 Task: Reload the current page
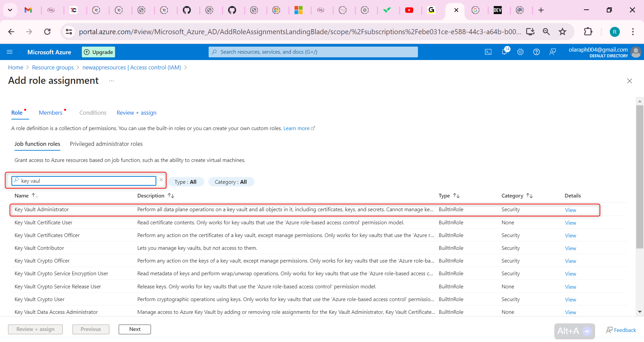pyautogui.click(x=47, y=32)
